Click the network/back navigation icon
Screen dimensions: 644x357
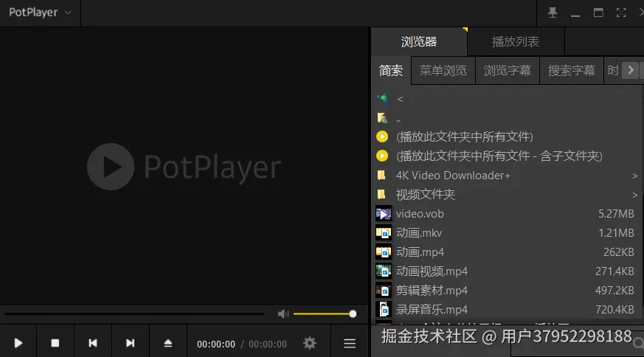[382, 98]
